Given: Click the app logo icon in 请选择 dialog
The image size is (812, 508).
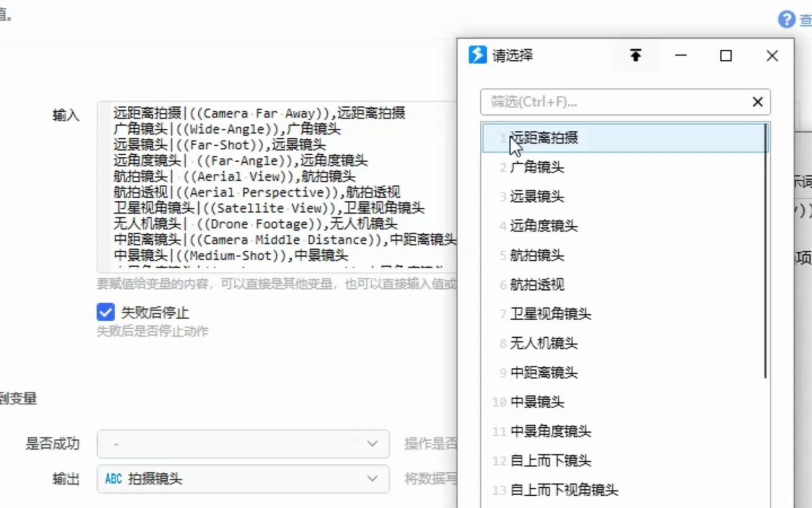Looking at the screenshot, I should 477,55.
